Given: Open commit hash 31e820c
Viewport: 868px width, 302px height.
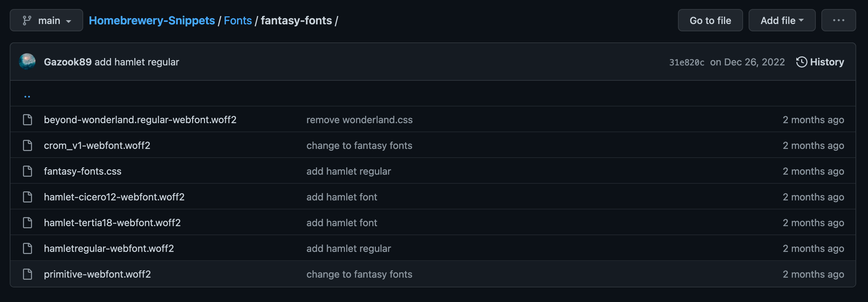Looking at the screenshot, I should (x=687, y=62).
